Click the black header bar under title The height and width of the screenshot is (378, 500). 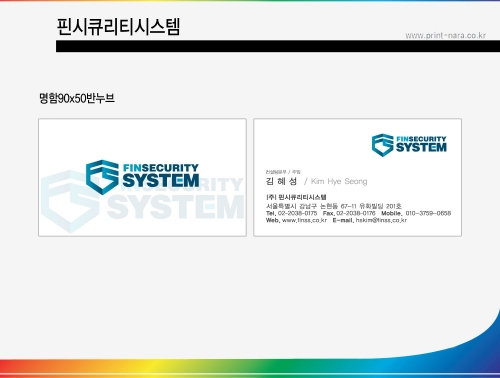click(x=278, y=46)
